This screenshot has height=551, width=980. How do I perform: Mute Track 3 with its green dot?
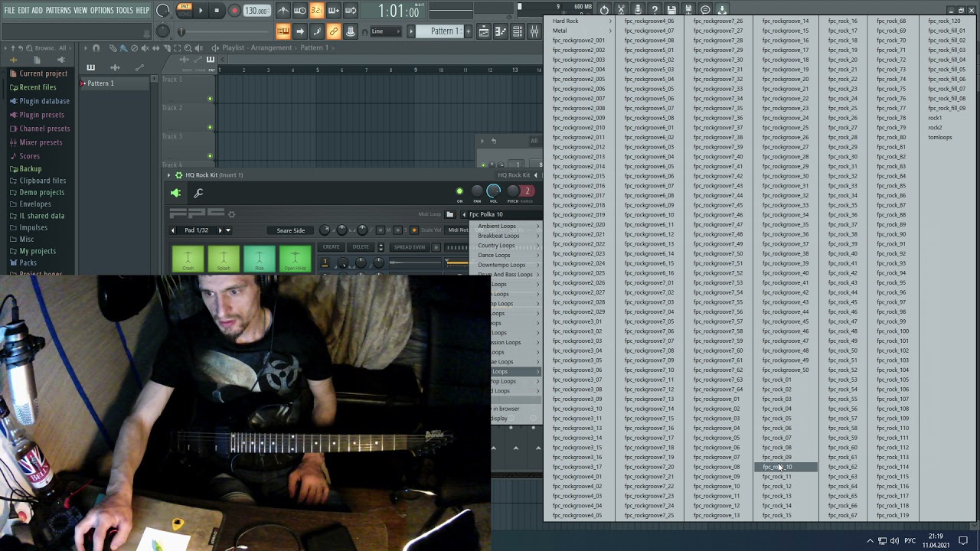210,156
